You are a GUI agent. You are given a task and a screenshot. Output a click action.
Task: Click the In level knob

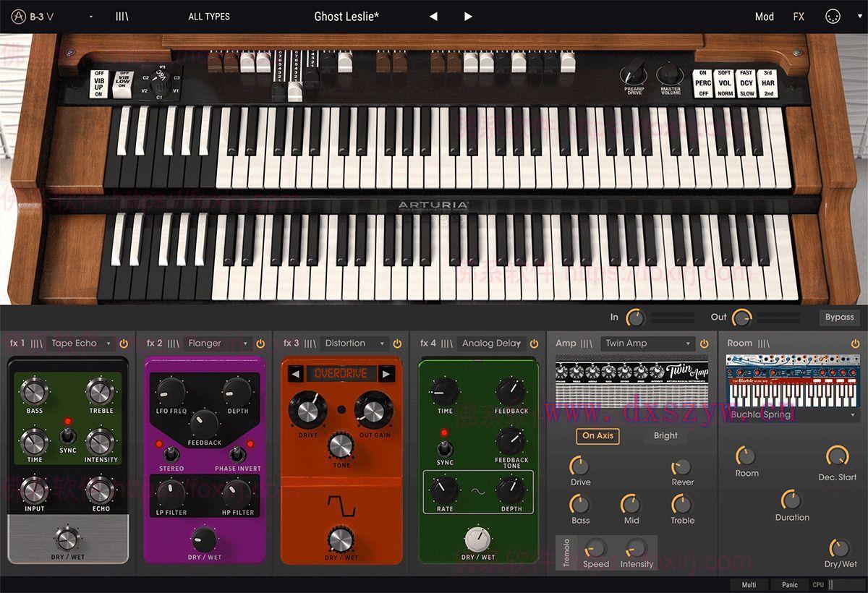[x=635, y=317]
